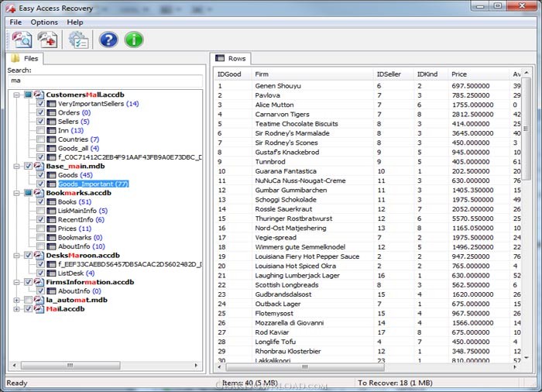Sort by the Price column header
Viewport: 542px width, 392px height.
coord(459,74)
